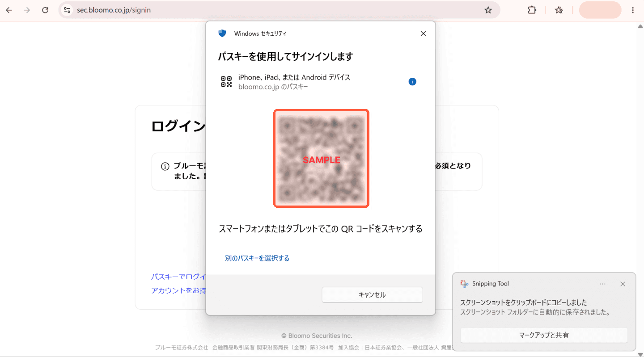The height and width of the screenshot is (357, 644).
Task: Click マークアップと共有 button
Action: coord(544,335)
